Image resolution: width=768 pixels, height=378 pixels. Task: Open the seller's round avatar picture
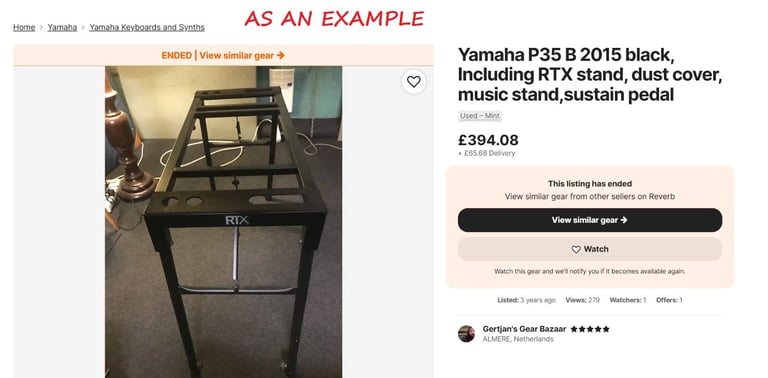coord(466,333)
